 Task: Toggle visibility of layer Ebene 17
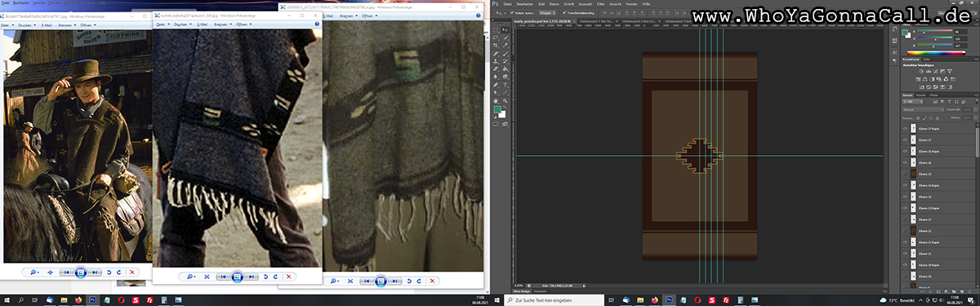pyautogui.click(x=905, y=140)
